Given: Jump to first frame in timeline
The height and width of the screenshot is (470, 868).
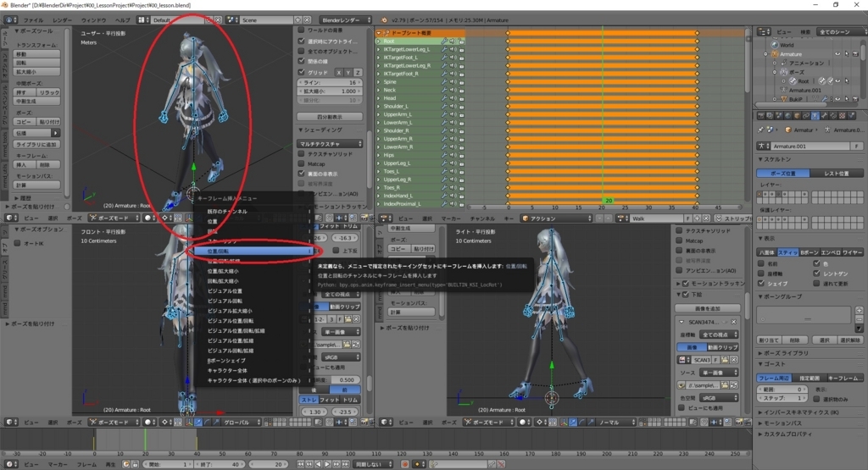Looking at the screenshot, I should point(301,464).
